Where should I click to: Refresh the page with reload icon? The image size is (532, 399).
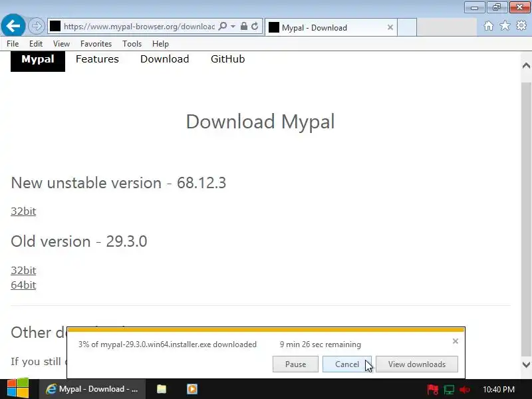255,26
